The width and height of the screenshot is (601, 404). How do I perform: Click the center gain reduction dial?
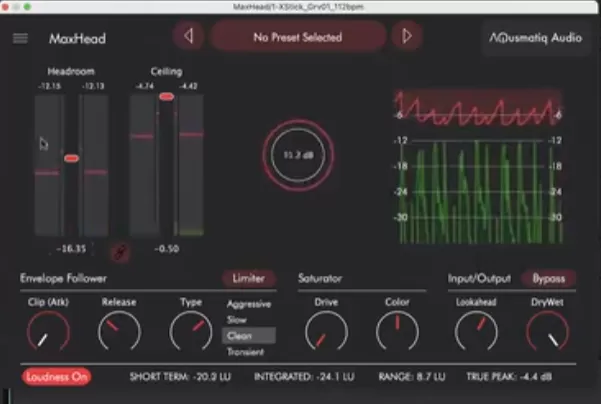tap(298, 155)
